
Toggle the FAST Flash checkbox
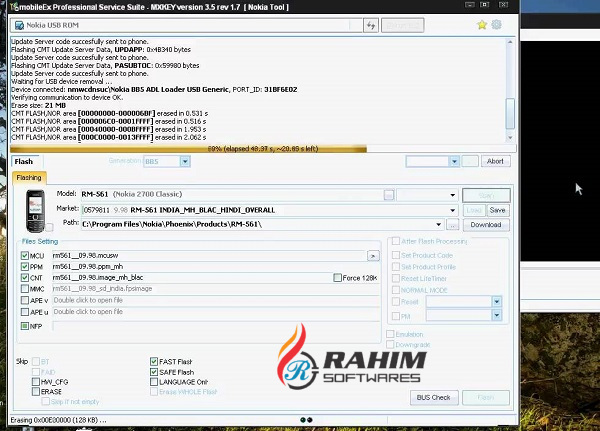154,361
